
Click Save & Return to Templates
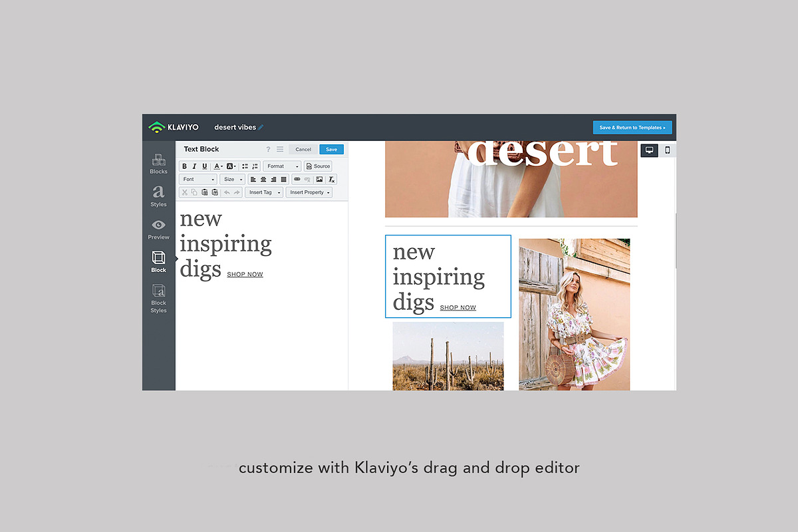pyautogui.click(x=632, y=127)
